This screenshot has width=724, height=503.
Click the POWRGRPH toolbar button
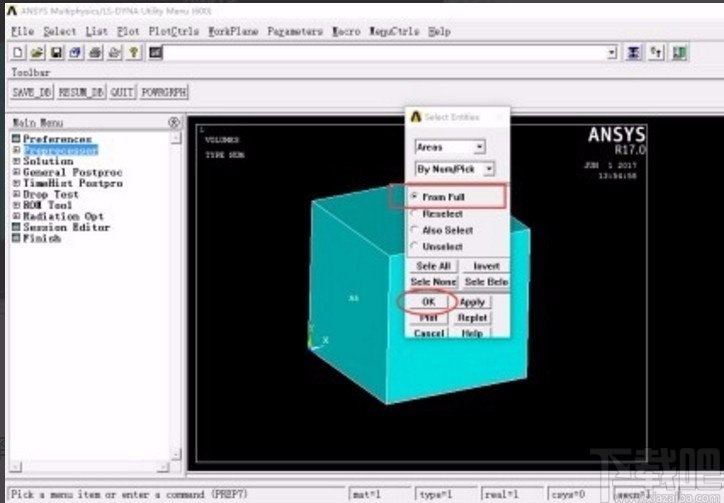tap(164, 92)
